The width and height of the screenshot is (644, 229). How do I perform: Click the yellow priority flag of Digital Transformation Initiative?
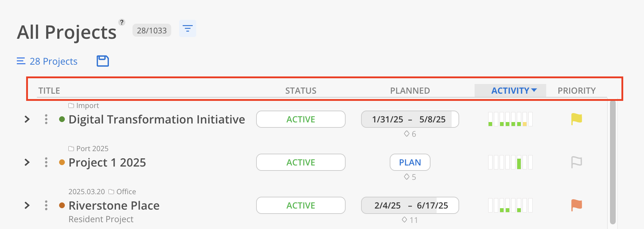(x=576, y=119)
